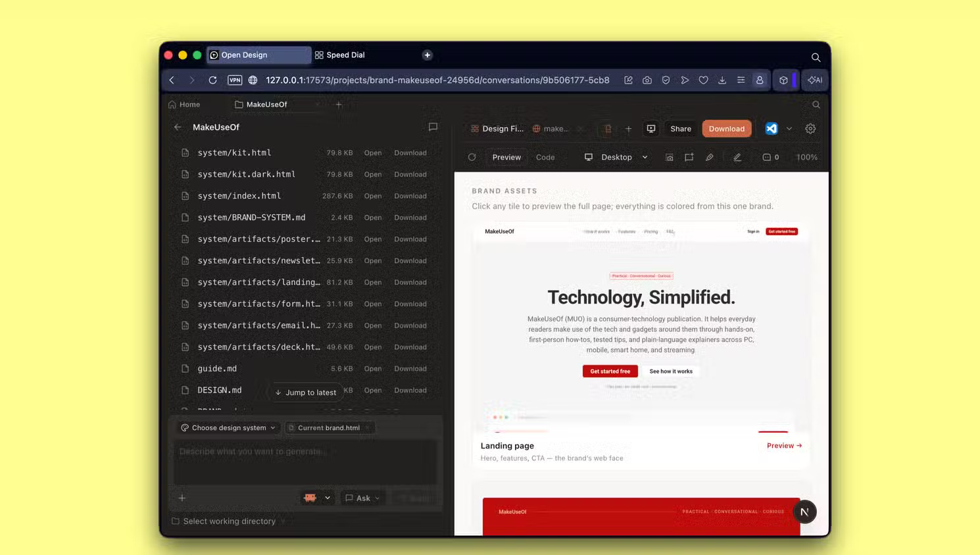Download system/BRAND-SYSTEM.md file
The width and height of the screenshot is (980, 555).
410,218
